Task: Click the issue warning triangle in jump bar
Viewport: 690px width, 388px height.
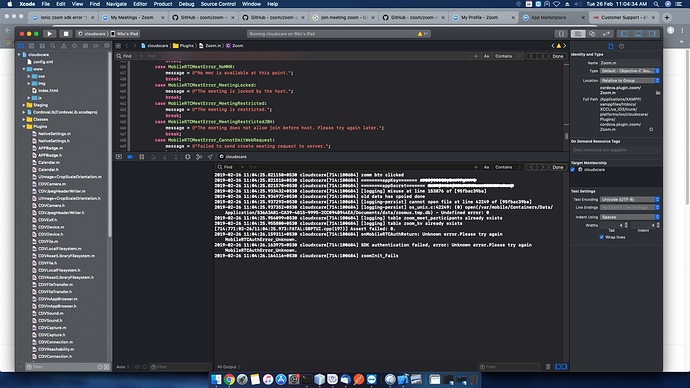Action: 559,46
